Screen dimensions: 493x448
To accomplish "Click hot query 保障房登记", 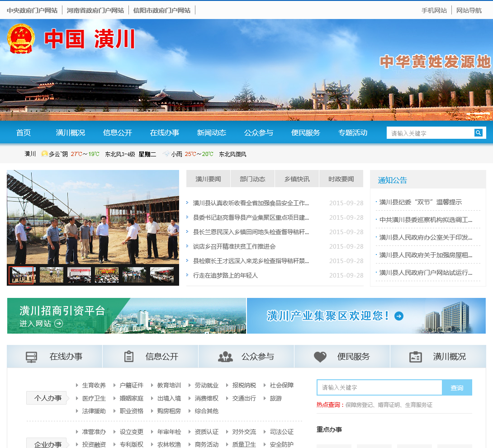I will pos(358,405).
